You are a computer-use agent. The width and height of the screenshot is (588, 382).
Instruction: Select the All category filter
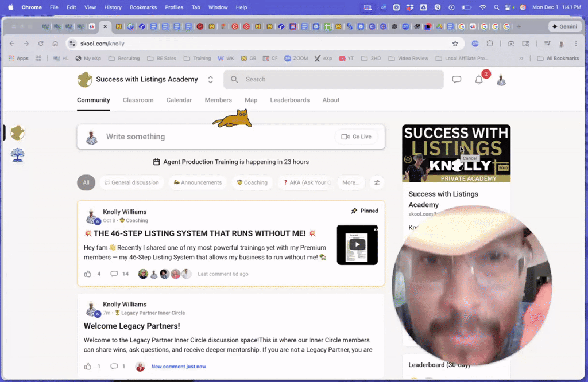pos(86,182)
